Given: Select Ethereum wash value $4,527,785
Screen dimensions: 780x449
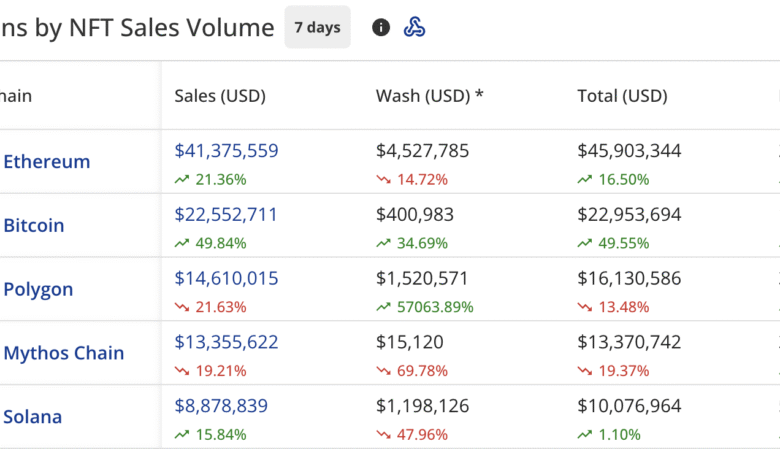Looking at the screenshot, I should coord(422,151).
